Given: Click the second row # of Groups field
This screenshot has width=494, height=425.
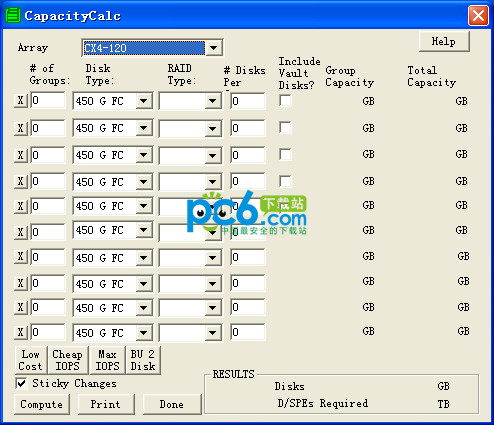Looking at the screenshot, I should coord(48,128).
